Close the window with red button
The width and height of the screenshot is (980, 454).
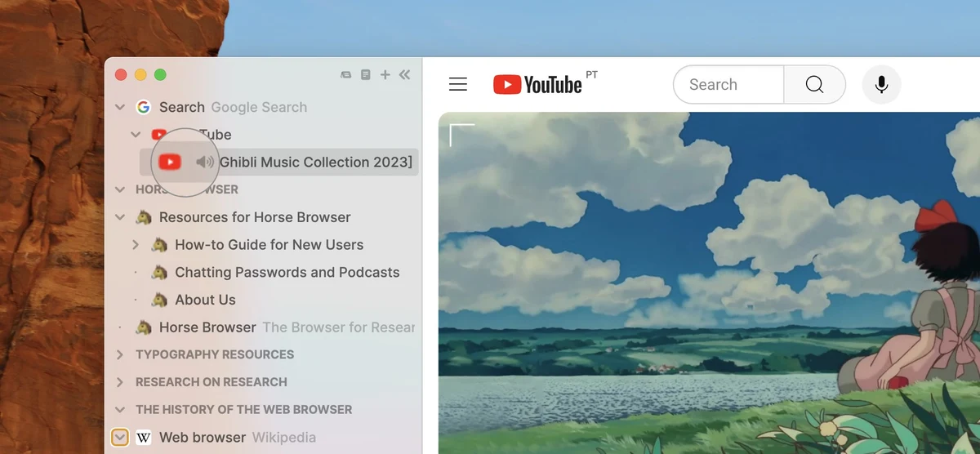[121, 75]
